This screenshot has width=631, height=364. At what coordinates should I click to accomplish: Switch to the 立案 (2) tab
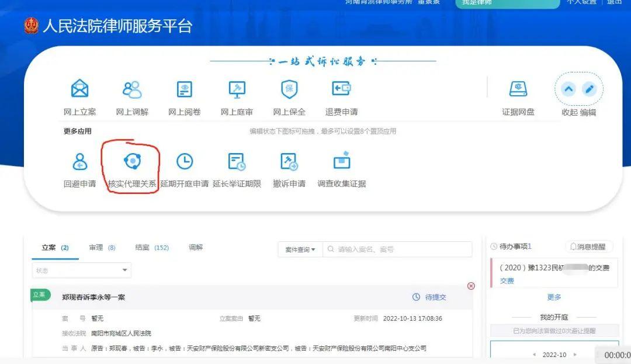click(x=55, y=248)
